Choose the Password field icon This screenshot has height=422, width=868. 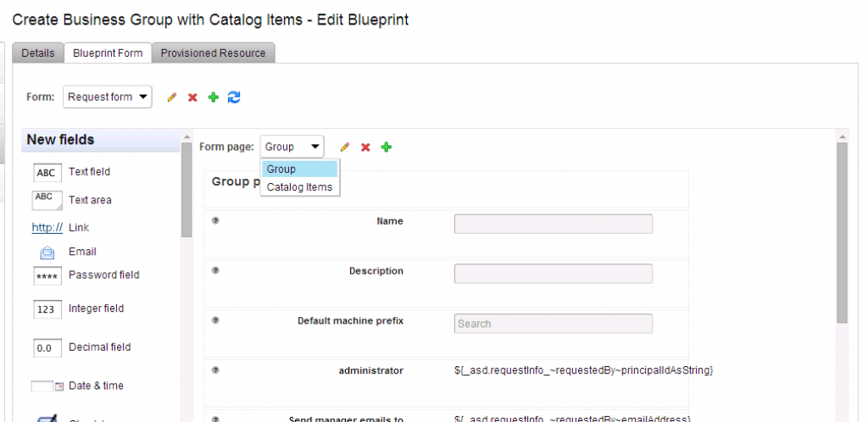47,276
